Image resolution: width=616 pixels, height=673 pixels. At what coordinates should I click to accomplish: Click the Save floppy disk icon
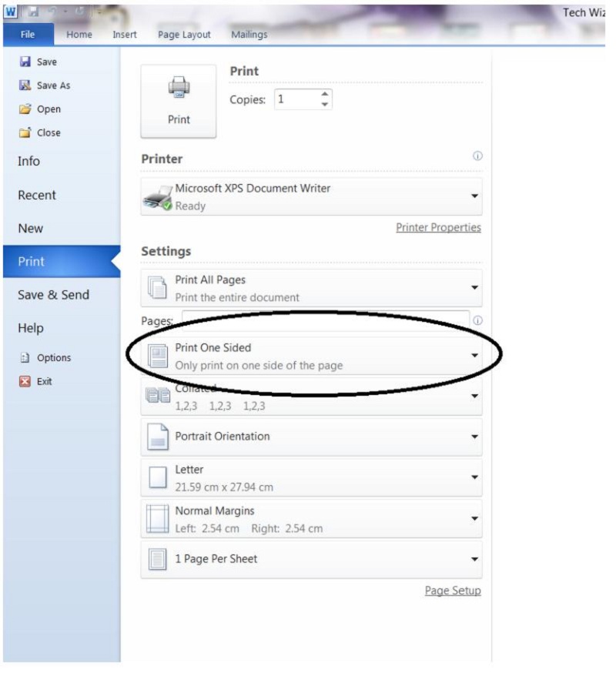click(x=25, y=62)
